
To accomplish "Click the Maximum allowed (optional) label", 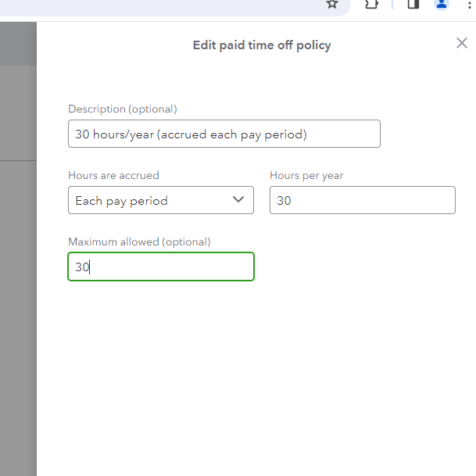I will [x=139, y=242].
